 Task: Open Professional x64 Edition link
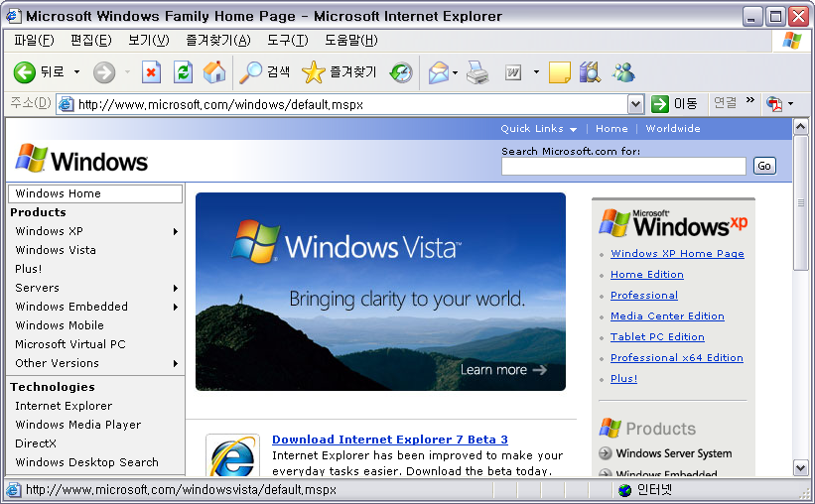tap(677, 357)
